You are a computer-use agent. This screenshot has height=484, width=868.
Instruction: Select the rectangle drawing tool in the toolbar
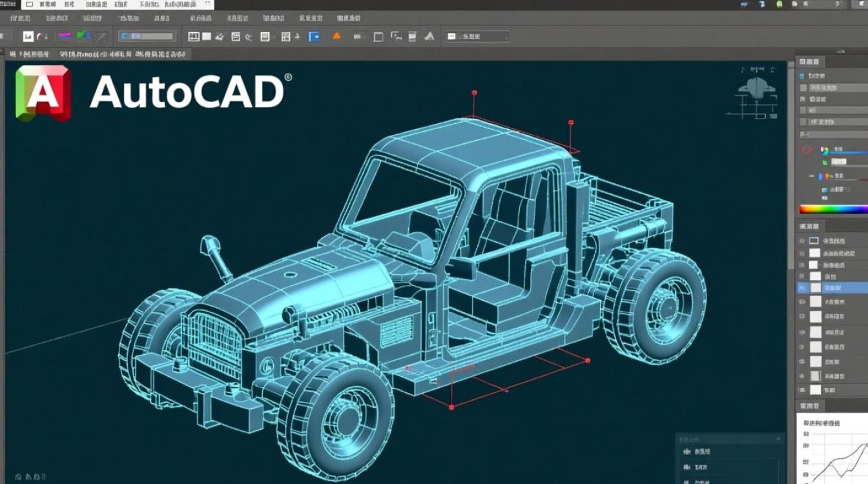pos(378,36)
